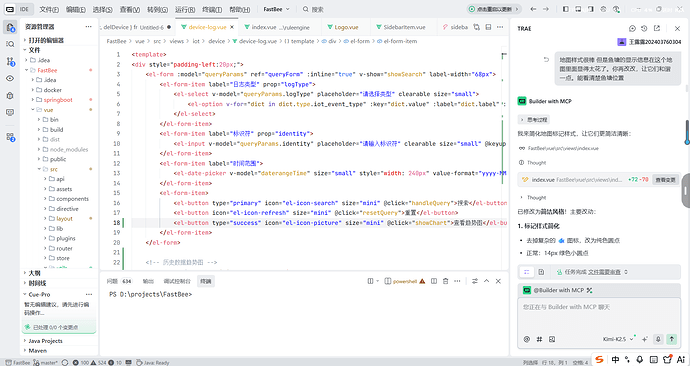Open chat history in TRAE panel
The width and height of the screenshot is (690, 366).
click(644, 28)
